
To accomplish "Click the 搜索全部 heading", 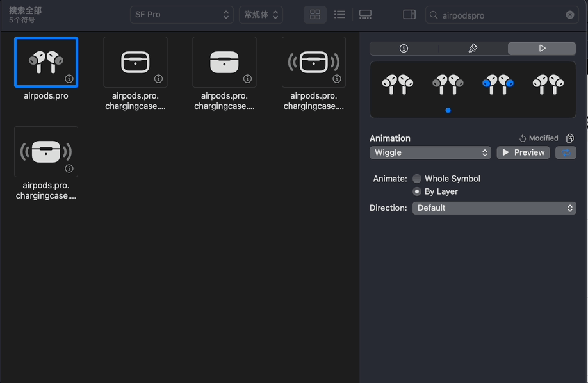I will point(25,10).
